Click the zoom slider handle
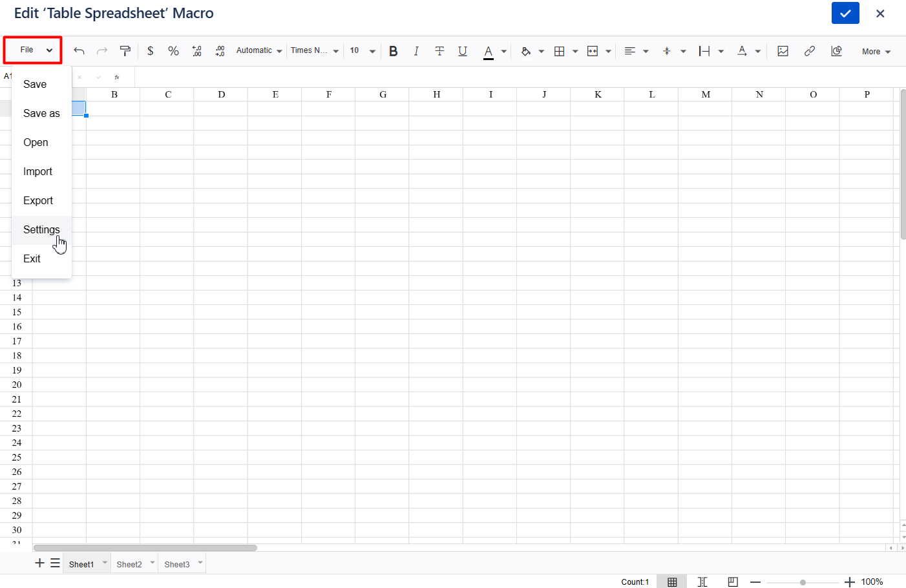Screen dimensions: 906x588 click(803, 582)
